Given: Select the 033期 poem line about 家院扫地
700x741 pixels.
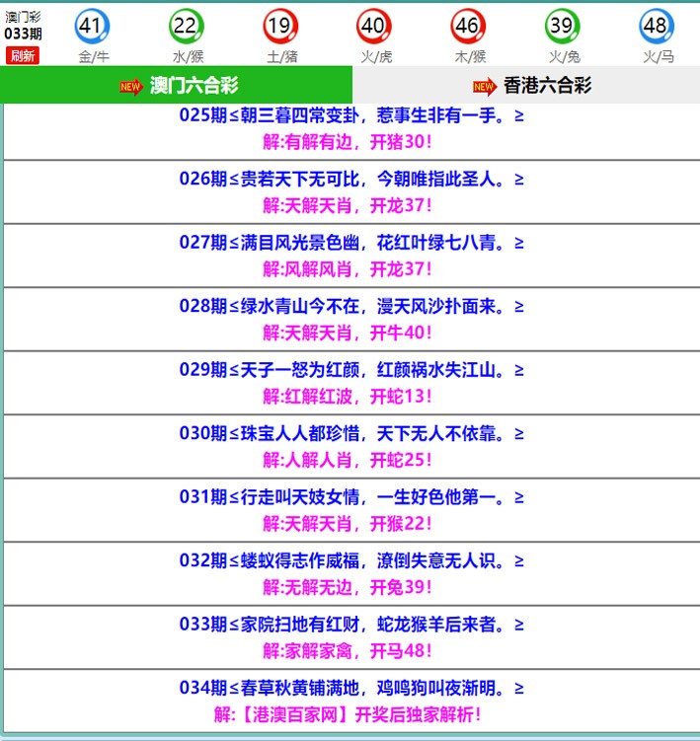Looking at the screenshot, I should point(350,625).
